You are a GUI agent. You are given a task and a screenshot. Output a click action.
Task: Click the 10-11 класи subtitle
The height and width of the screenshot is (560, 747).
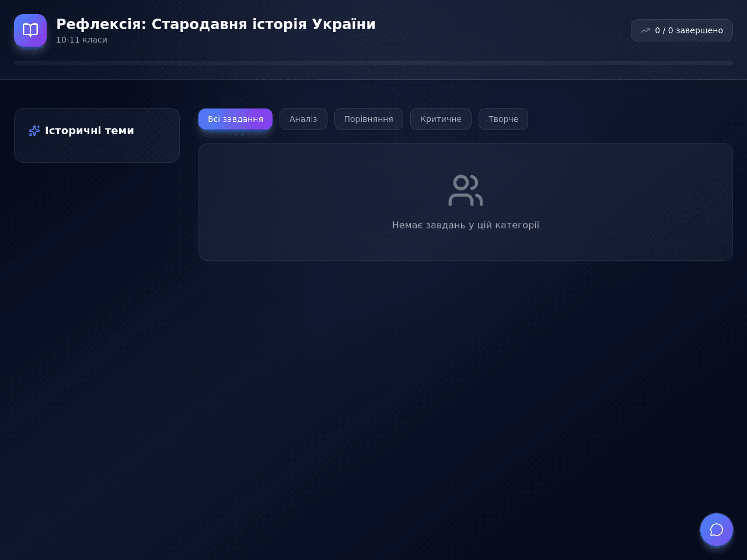[82, 40]
